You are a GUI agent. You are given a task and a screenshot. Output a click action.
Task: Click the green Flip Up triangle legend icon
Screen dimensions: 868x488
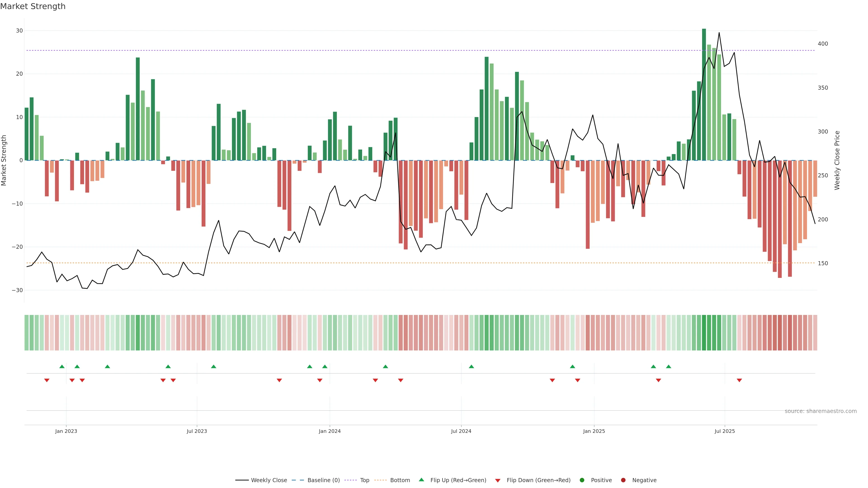point(421,480)
